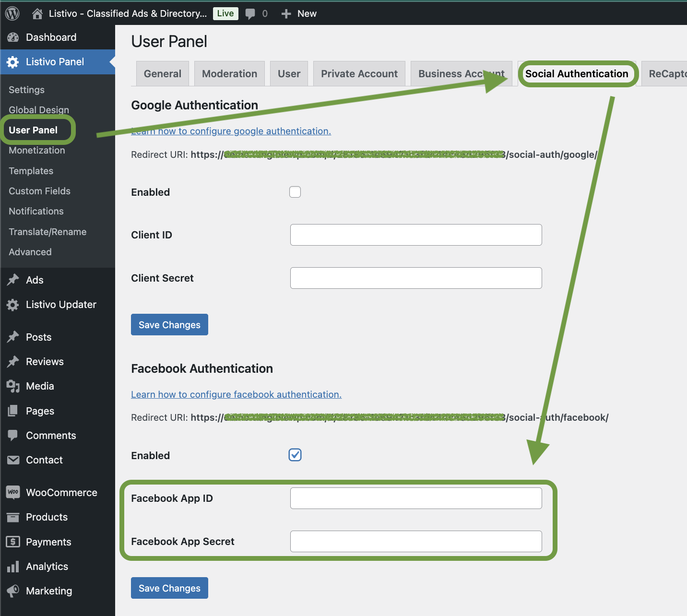Open Monetization submenu item
This screenshot has height=616, width=687.
pos(37,150)
